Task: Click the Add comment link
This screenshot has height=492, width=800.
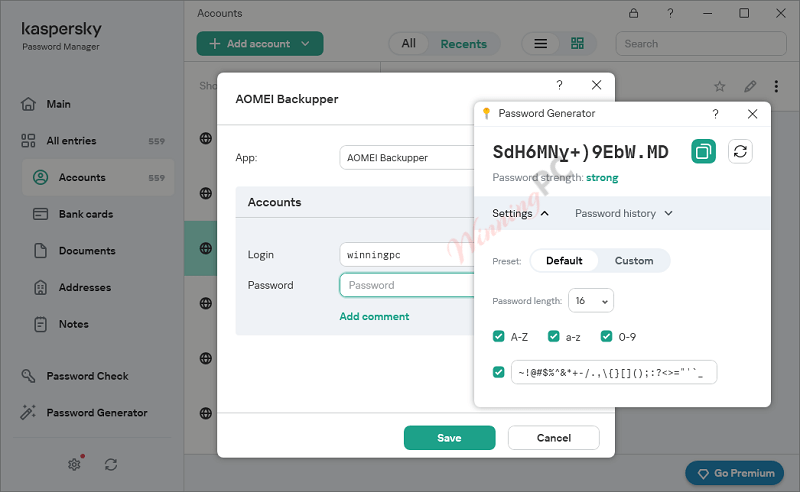Action: point(374,316)
